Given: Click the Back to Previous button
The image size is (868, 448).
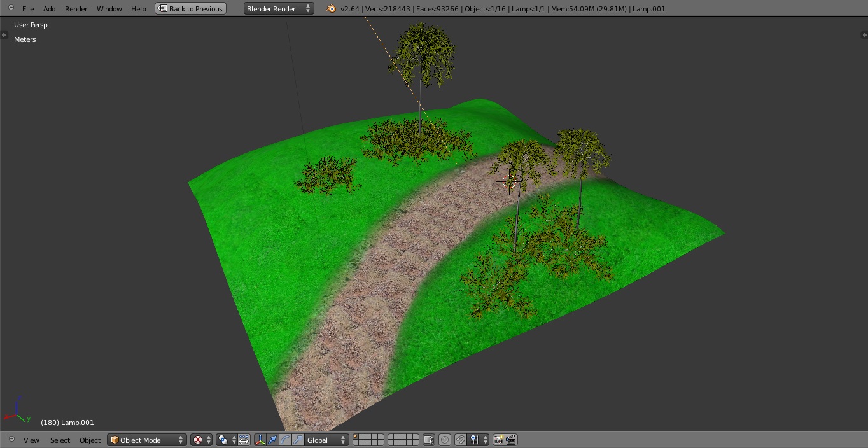Looking at the screenshot, I should (x=191, y=8).
